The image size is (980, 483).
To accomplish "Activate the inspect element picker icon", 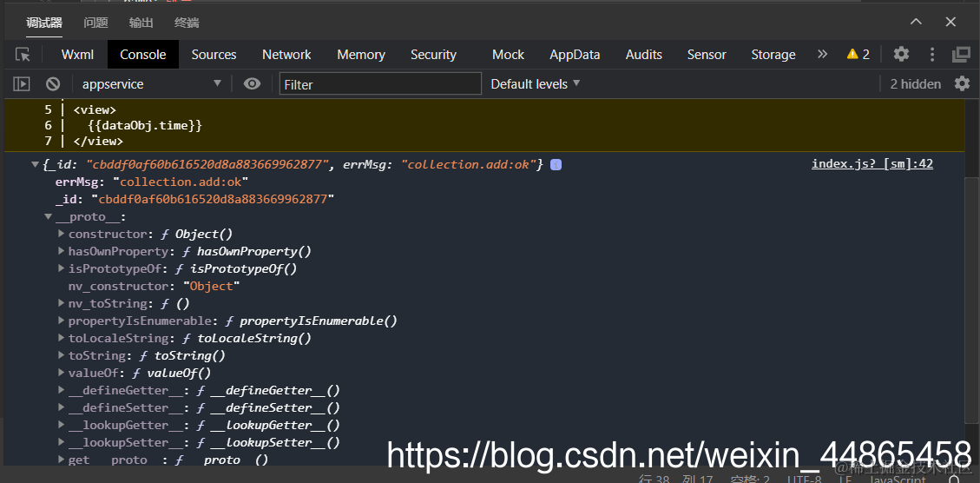I will pyautogui.click(x=23, y=55).
